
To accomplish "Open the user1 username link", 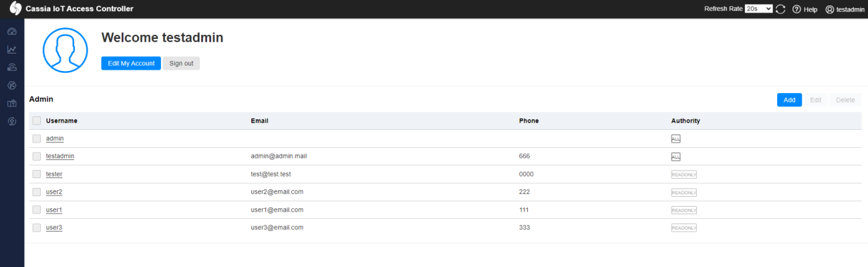I will coord(54,209).
